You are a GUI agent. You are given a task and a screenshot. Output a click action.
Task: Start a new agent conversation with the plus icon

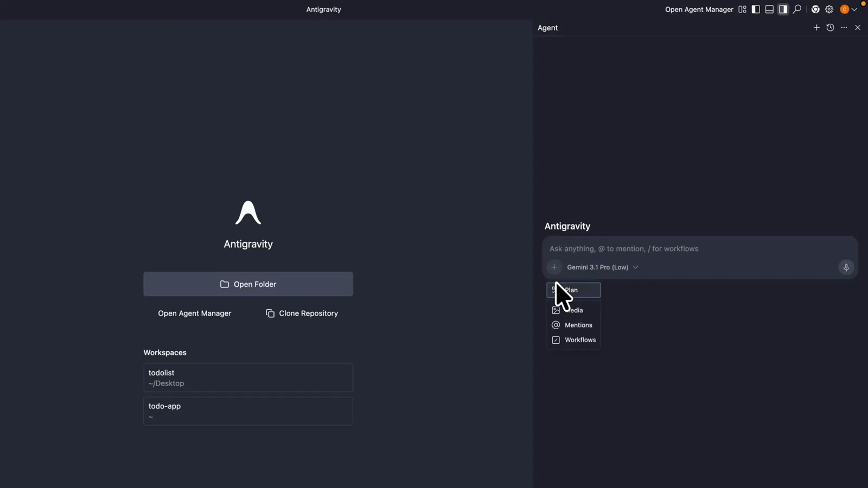pyautogui.click(x=816, y=28)
